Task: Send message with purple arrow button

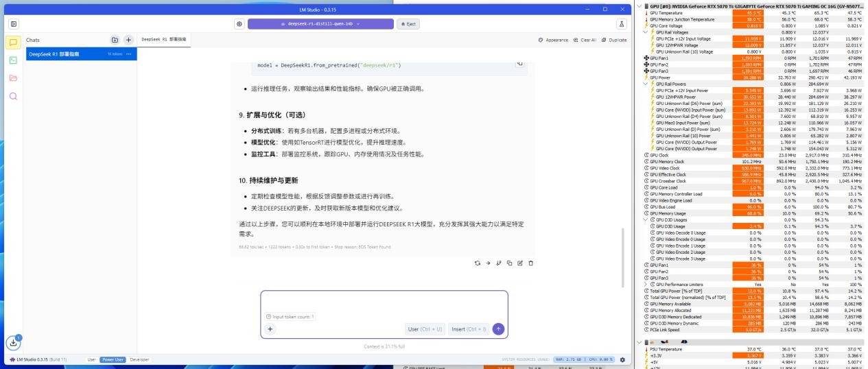Action: click(x=498, y=329)
